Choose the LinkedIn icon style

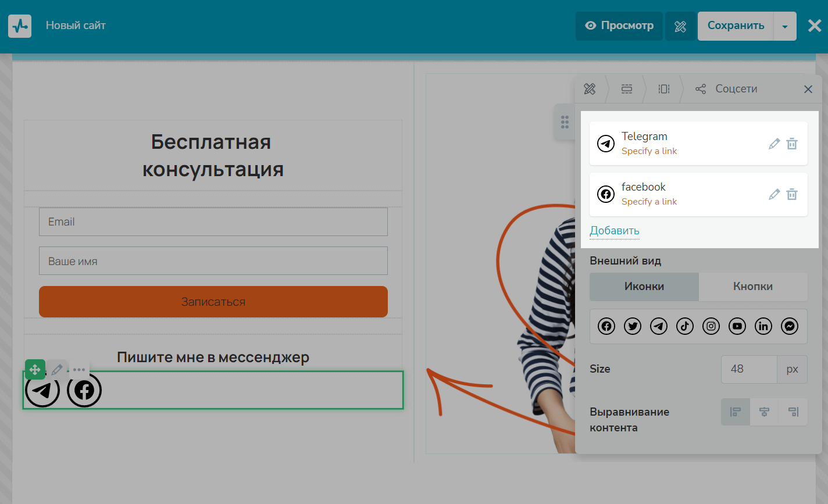pyautogui.click(x=763, y=326)
